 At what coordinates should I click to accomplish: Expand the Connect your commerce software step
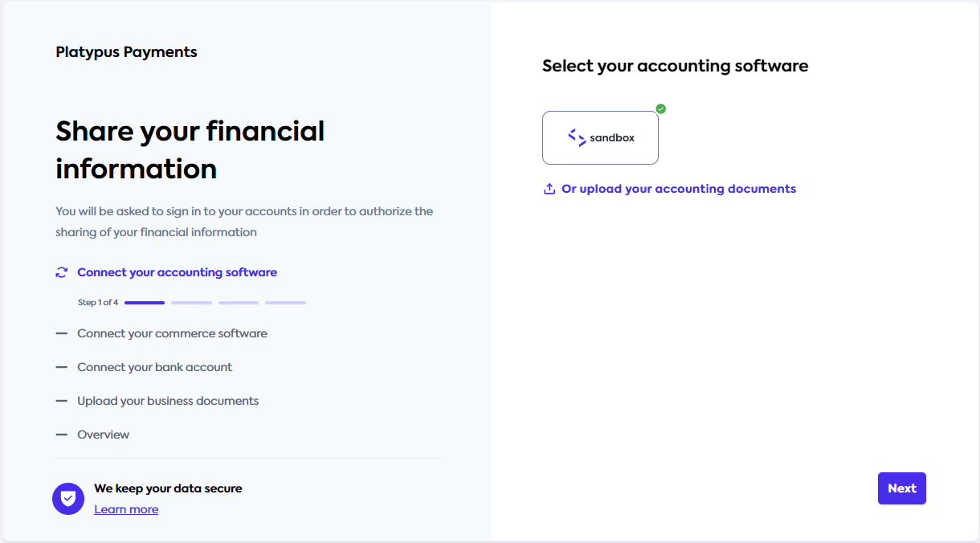coord(172,333)
